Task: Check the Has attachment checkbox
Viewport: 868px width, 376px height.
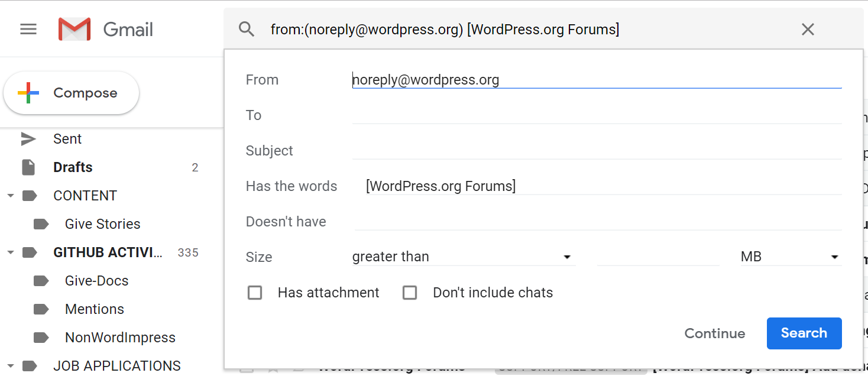Action: coord(255,293)
